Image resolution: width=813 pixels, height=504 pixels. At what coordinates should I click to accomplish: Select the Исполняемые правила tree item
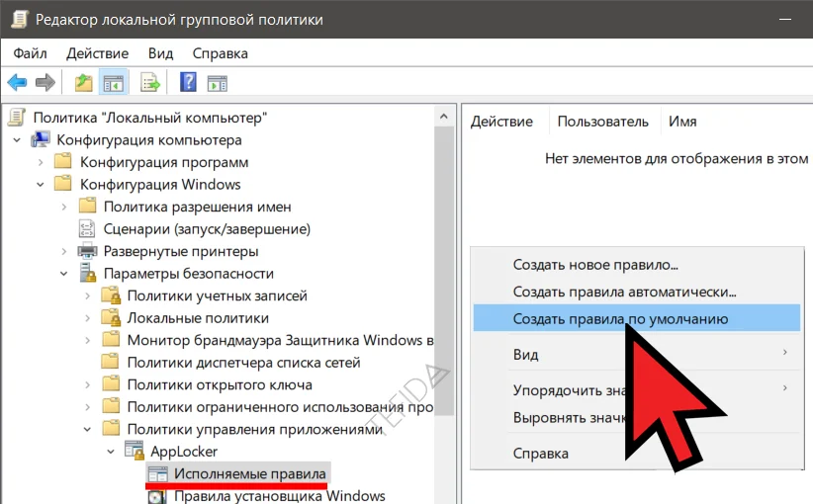tap(250, 473)
